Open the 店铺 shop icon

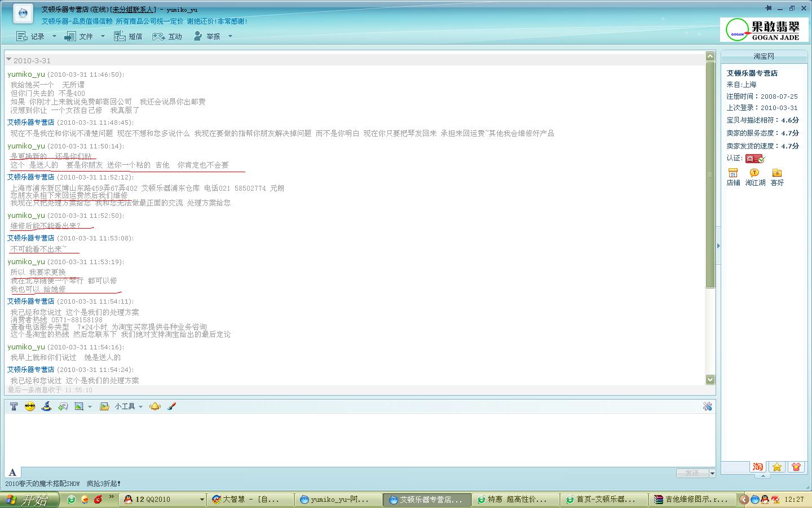pos(733,177)
